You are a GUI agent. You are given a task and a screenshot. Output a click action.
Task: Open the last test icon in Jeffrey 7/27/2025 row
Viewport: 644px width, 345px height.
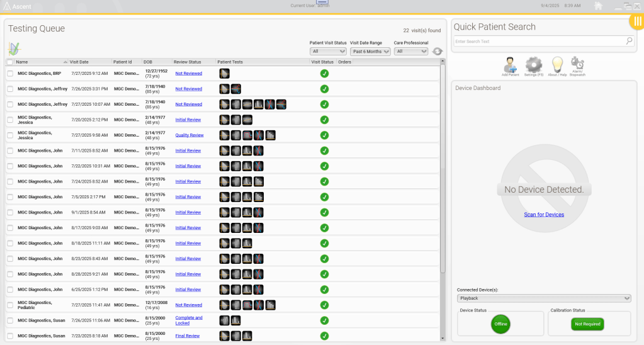(x=281, y=105)
